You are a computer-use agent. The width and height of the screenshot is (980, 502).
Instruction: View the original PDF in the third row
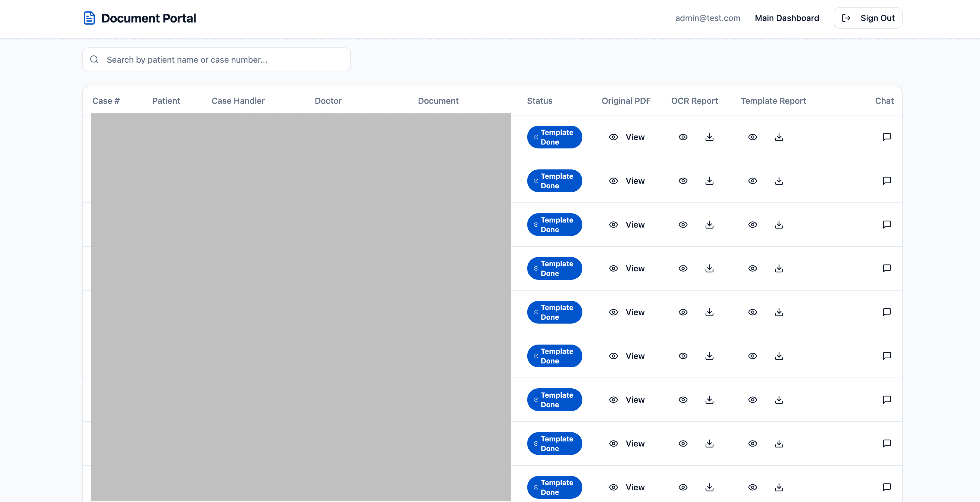click(626, 224)
